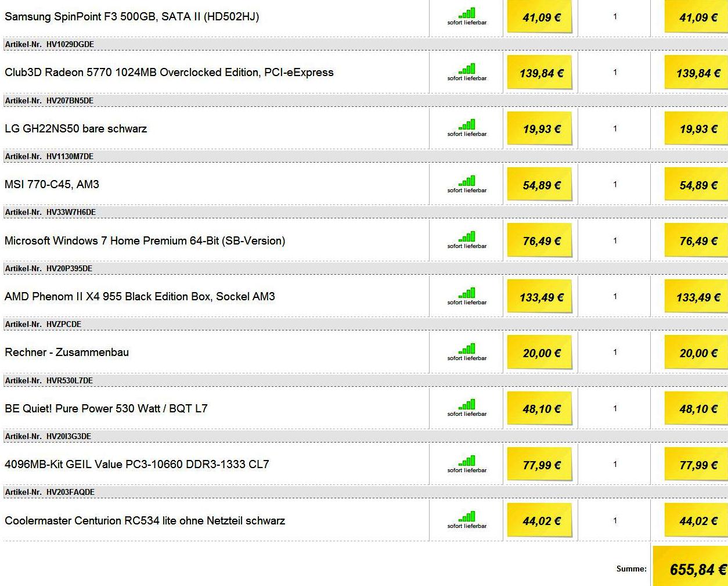Click unit price 19,93 € for LG drive

tap(540, 128)
